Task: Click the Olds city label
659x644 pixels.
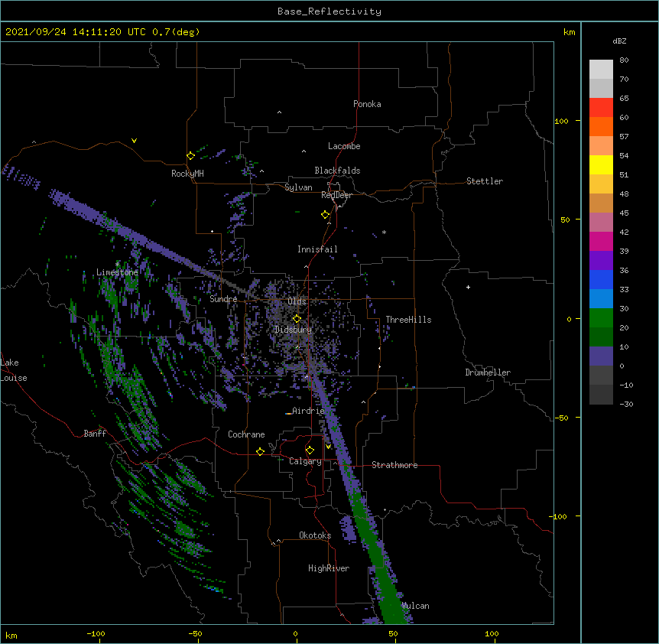Action: [297, 301]
